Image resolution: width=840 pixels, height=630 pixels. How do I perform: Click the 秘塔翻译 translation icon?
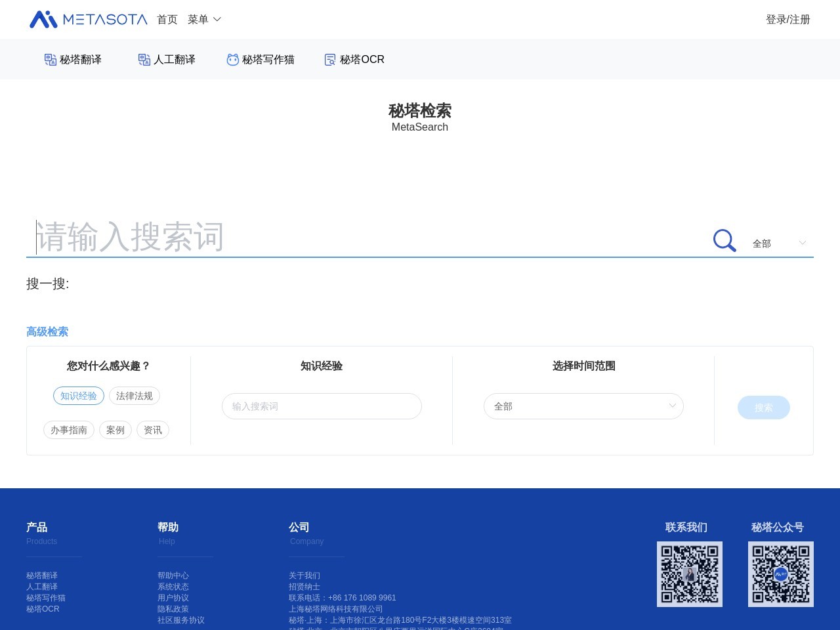(51, 60)
